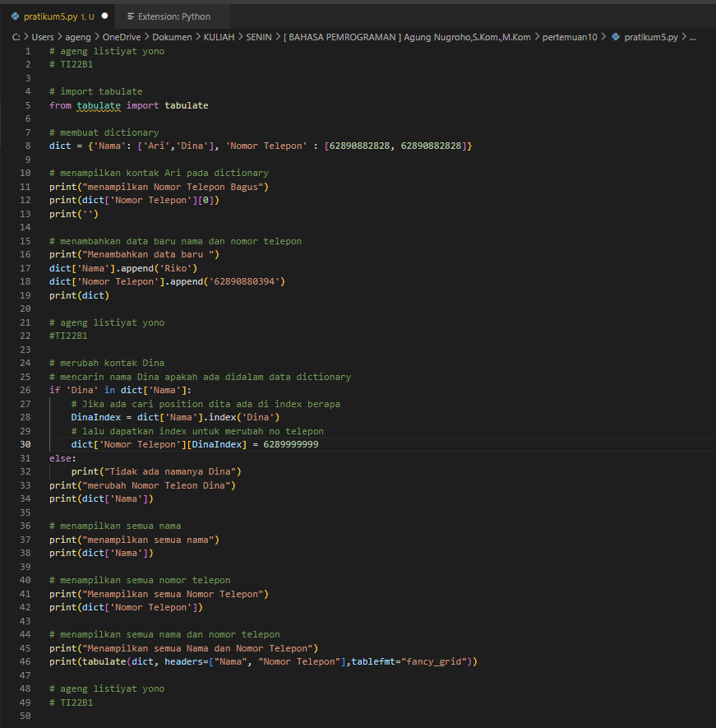Click print(dict['Nomor Telepon']) on line 42
The image size is (716, 728).
[127, 607]
